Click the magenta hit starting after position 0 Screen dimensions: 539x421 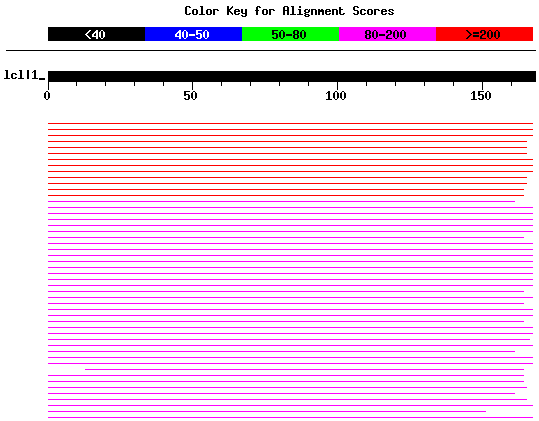point(305,369)
